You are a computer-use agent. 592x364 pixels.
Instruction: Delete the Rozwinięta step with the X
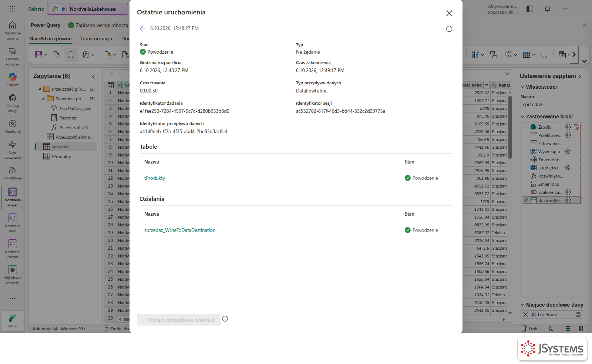[525, 200]
